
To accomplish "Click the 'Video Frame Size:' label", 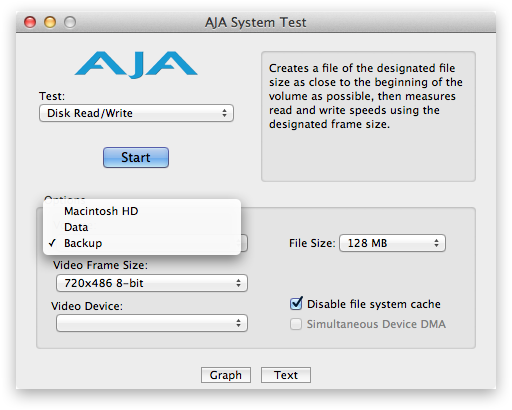I will 100,265.
